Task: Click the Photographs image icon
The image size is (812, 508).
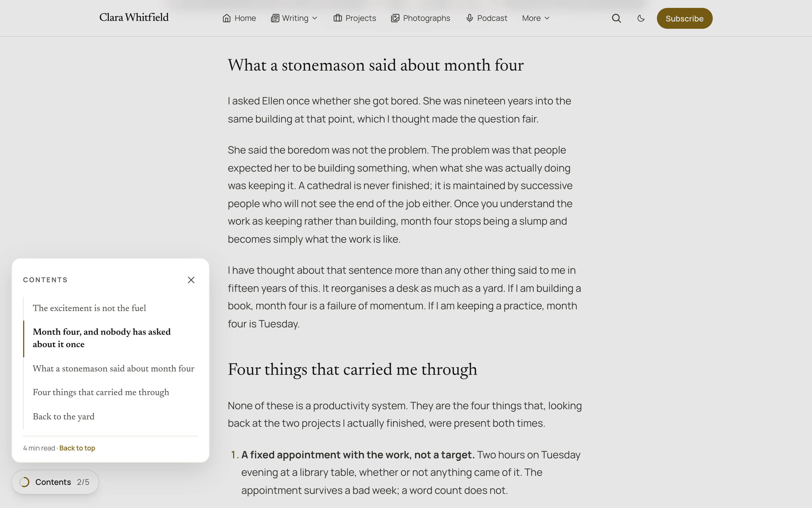Action: 395,18
